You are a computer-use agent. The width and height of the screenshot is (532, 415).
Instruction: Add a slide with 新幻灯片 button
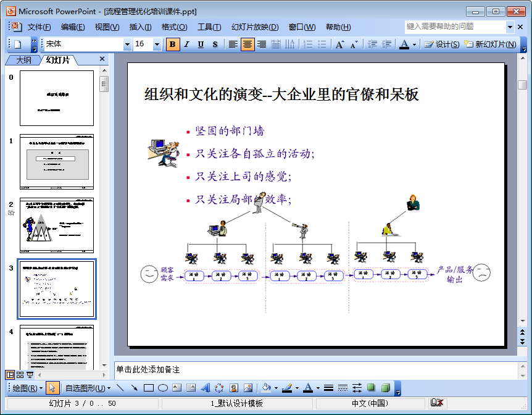pos(491,44)
